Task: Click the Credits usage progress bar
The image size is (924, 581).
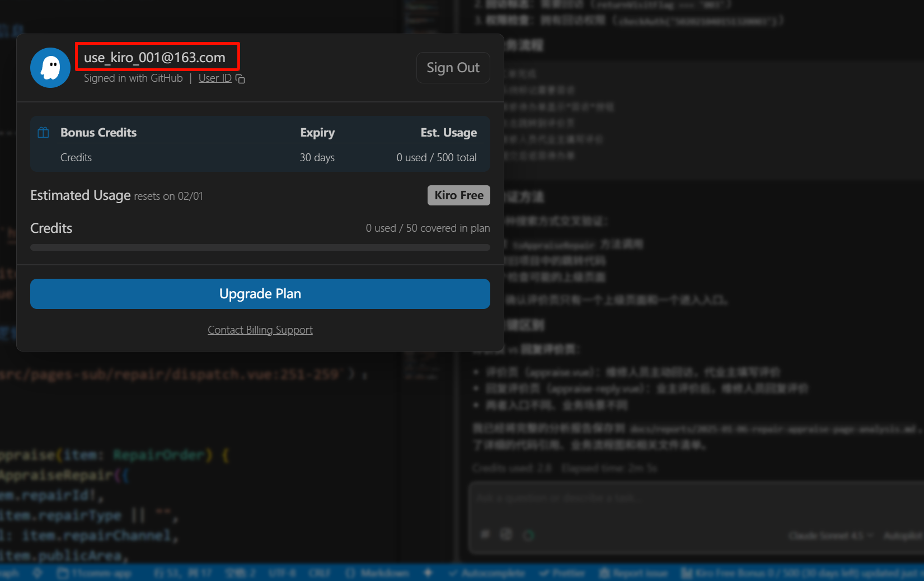Action: tap(260, 247)
